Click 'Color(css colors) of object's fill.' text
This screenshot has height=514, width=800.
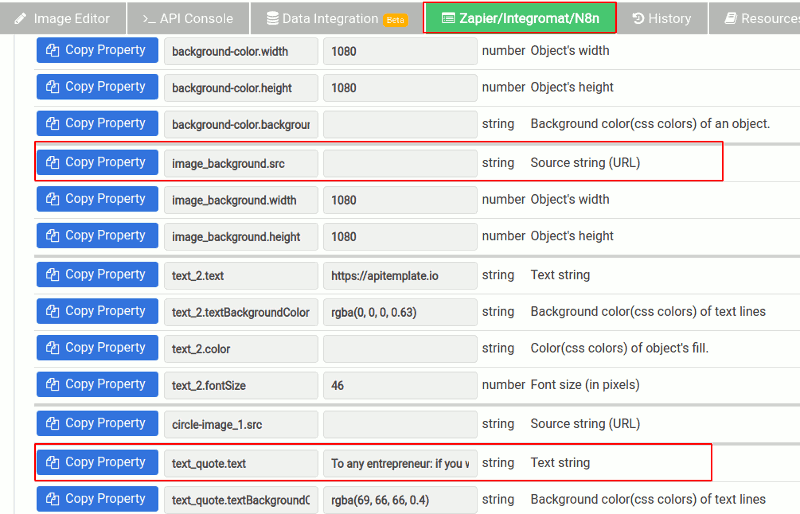click(x=619, y=348)
